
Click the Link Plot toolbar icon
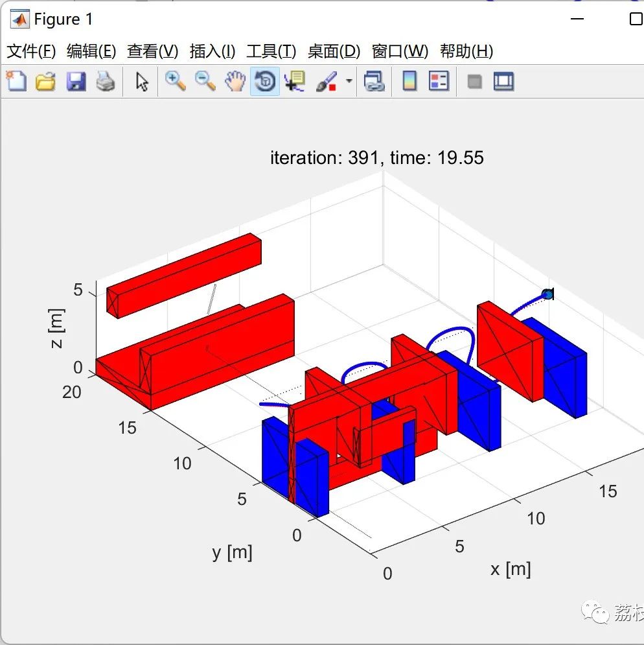pos(374,81)
